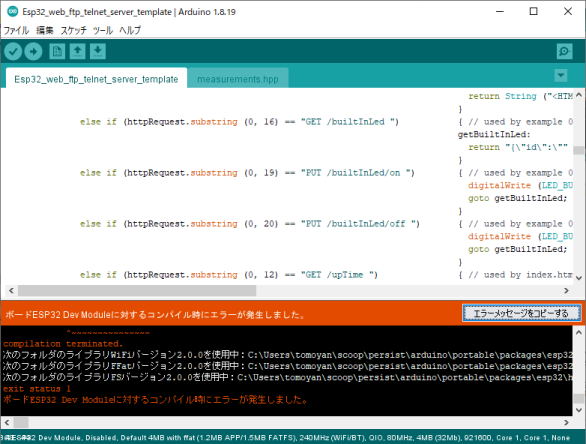Click the editor horizontal scrollbar thumb
This screenshot has width=586, height=444.
137,290
